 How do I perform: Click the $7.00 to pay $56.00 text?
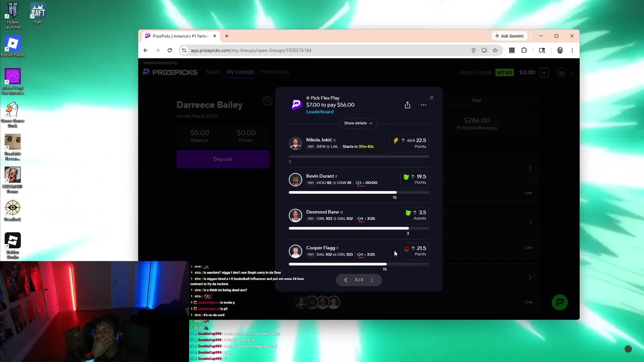(x=330, y=105)
